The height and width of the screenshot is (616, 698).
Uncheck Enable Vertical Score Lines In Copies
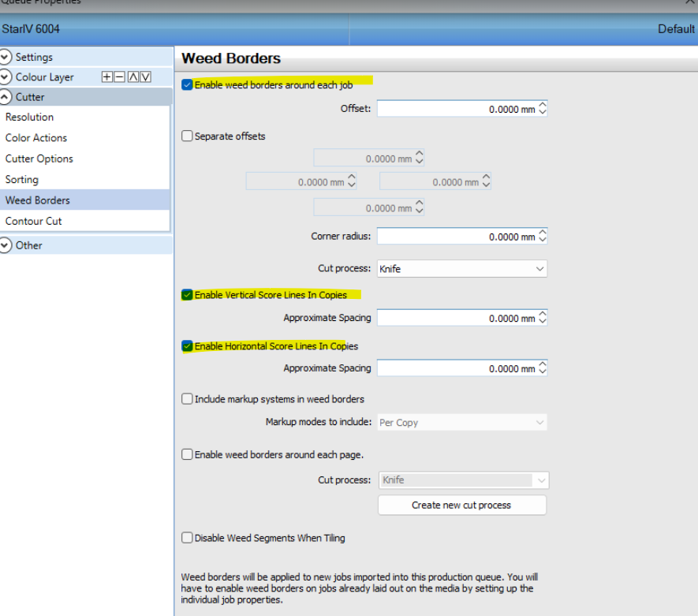187,295
